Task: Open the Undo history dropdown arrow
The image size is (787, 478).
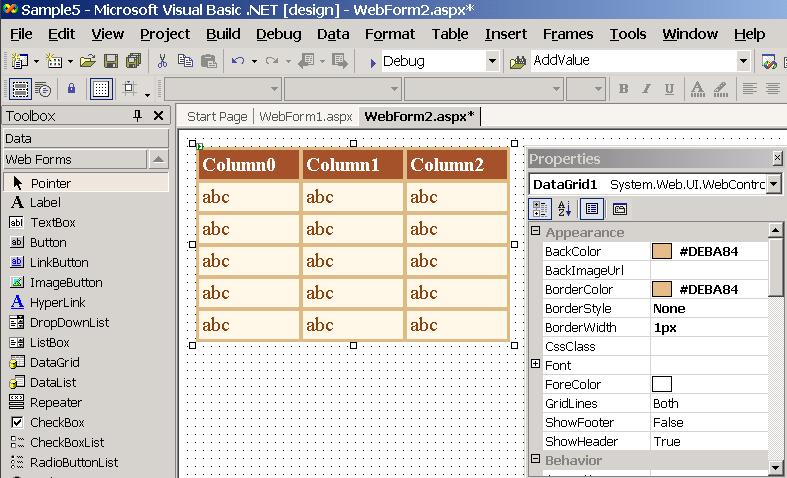Action: point(254,62)
